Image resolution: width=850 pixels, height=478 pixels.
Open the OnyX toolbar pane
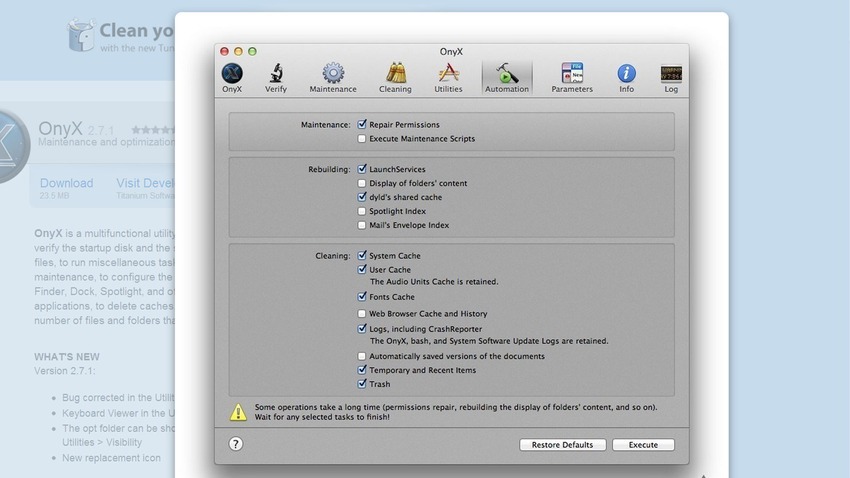click(232, 76)
